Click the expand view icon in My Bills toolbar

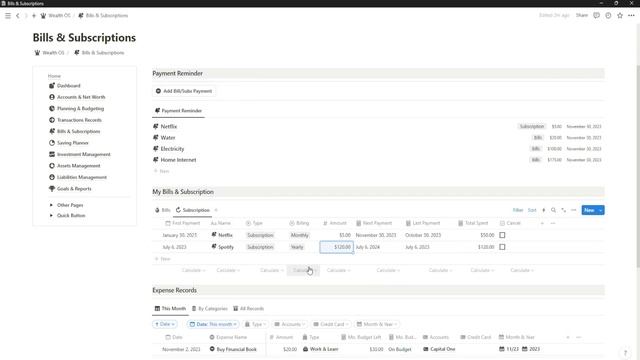[x=564, y=210]
